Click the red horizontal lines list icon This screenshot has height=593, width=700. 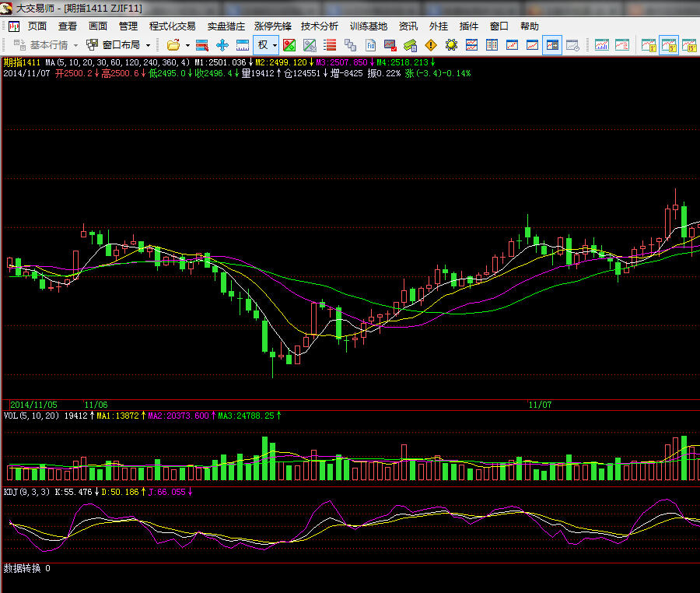coord(330,45)
